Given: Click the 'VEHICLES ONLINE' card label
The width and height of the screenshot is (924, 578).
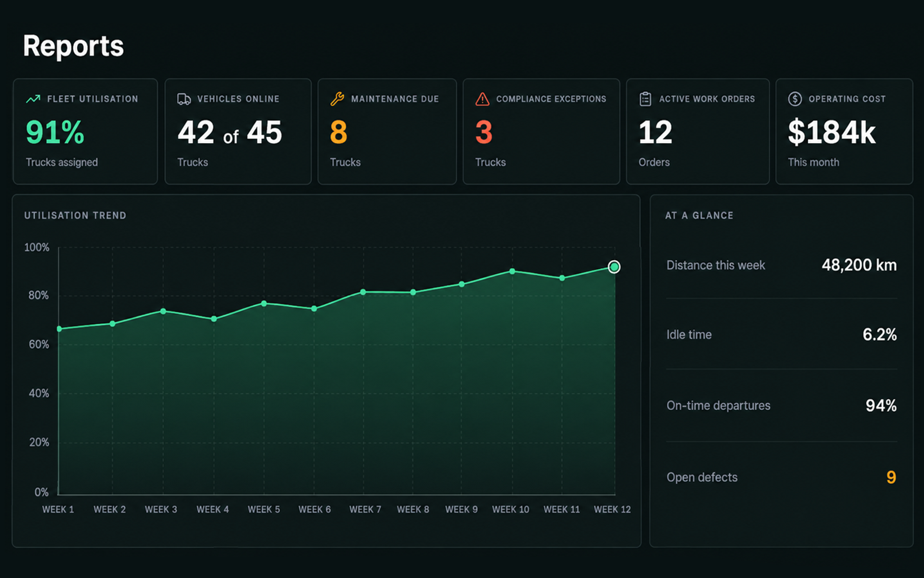Looking at the screenshot, I should coord(238,99).
